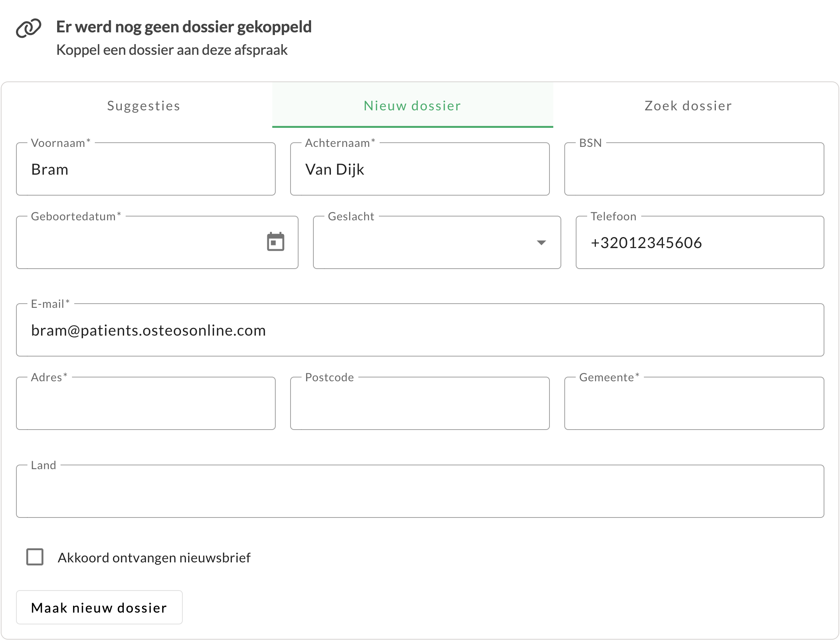Select the Nieuw dossier tab
The height and width of the screenshot is (640, 840).
coord(412,105)
